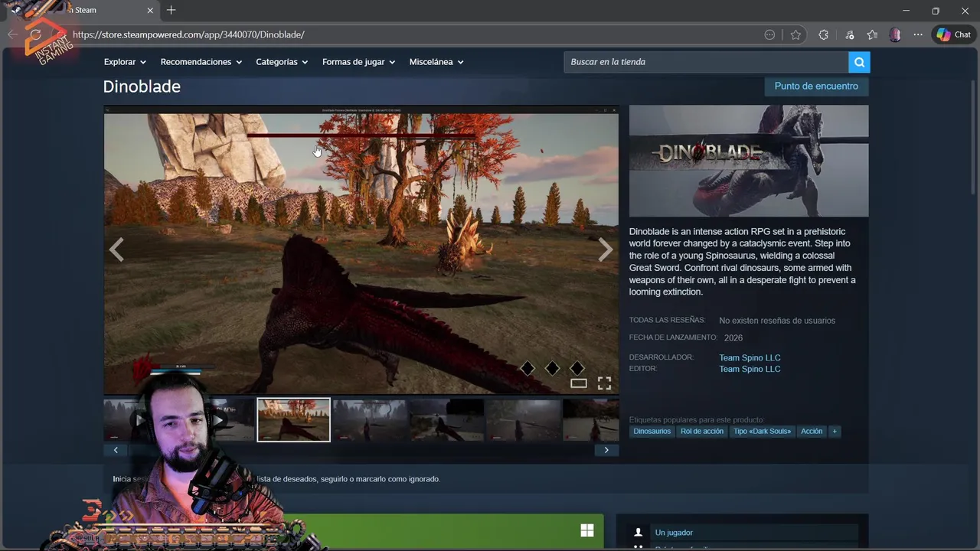Close the Steam browser tab

pos(150,10)
